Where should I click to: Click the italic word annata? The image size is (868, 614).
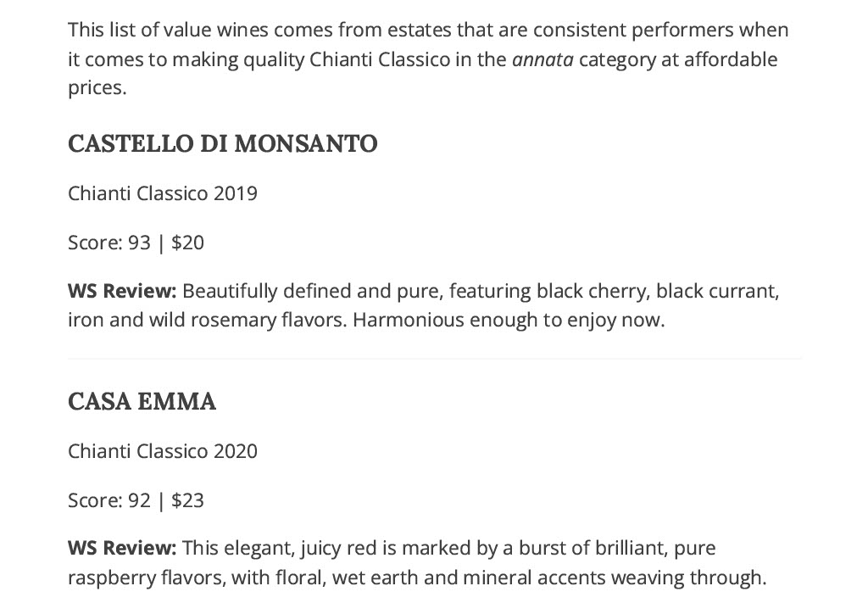pos(543,59)
